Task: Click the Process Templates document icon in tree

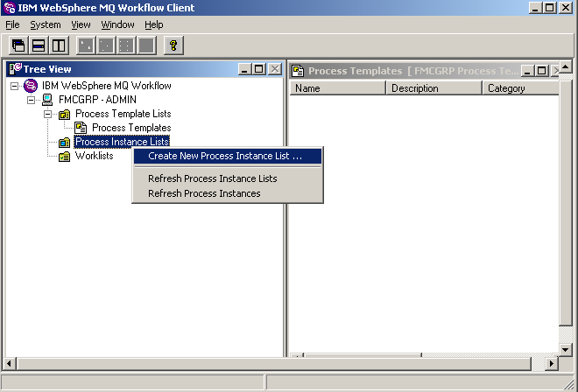Action: tap(81, 128)
